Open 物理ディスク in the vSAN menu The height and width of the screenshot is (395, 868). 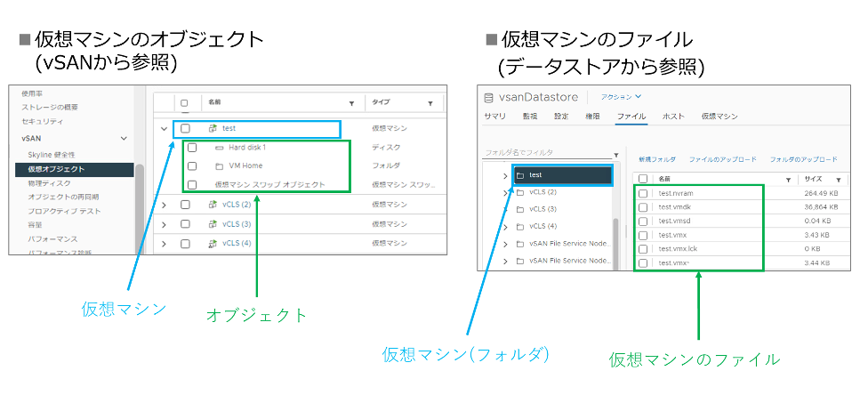point(49,182)
